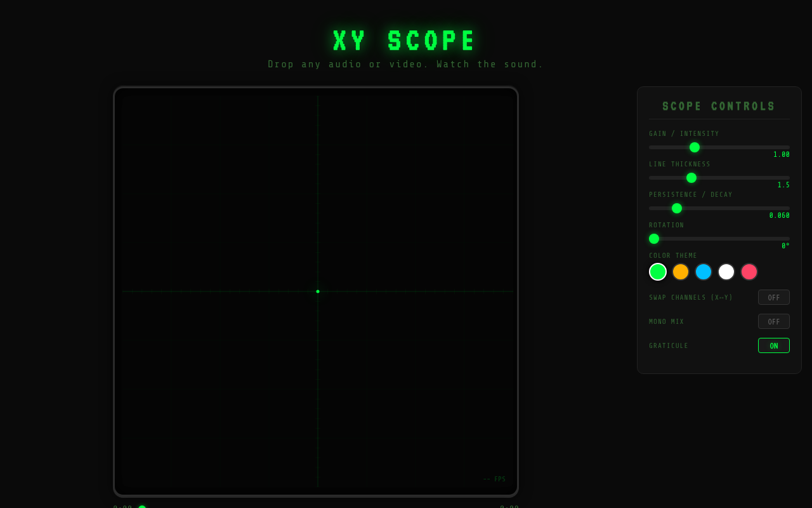812x508 pixels.
Task: Select the white color theme swatch
Action: 726,272
